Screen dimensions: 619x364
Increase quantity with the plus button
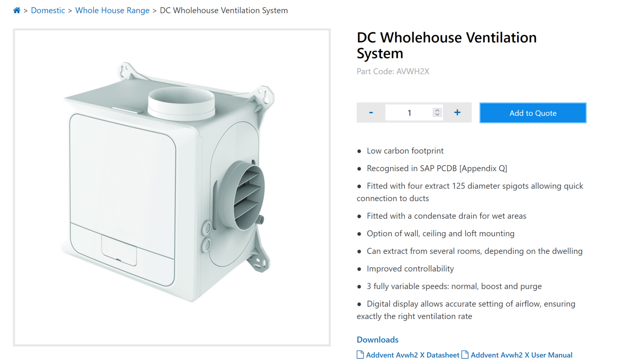click(457, 113)
